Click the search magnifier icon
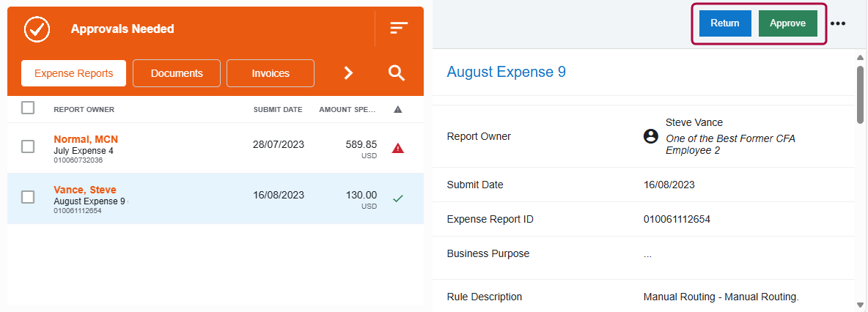Image resolution: width=868 pixels, height=312 pixels. click(x=397, y=73)
